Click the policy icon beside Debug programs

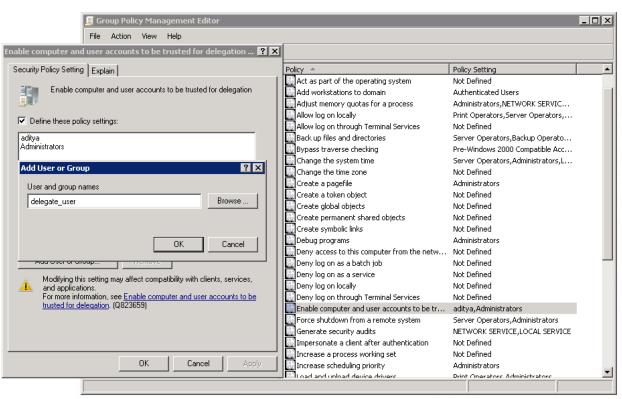[290, 240]
